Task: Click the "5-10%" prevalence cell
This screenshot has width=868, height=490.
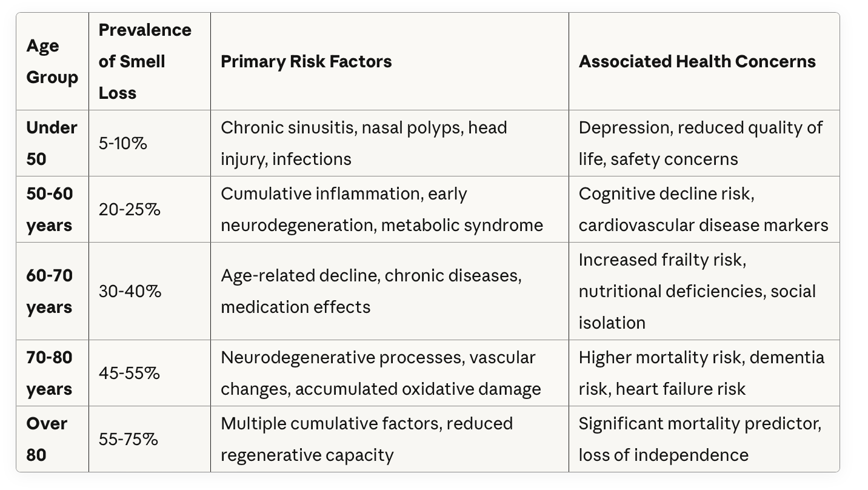Action: click(123, 144)
